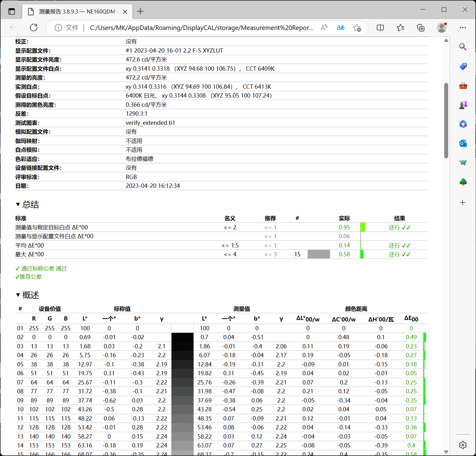Collapse the 概述 section
The height and width of the screenshot is (456, 476).
coord(18,295)
